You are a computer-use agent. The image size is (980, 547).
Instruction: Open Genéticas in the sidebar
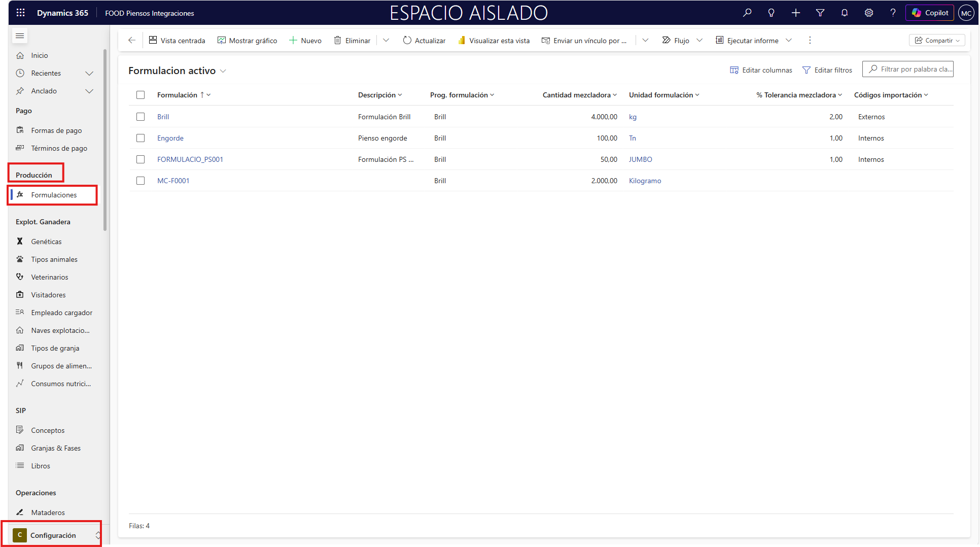46,242
